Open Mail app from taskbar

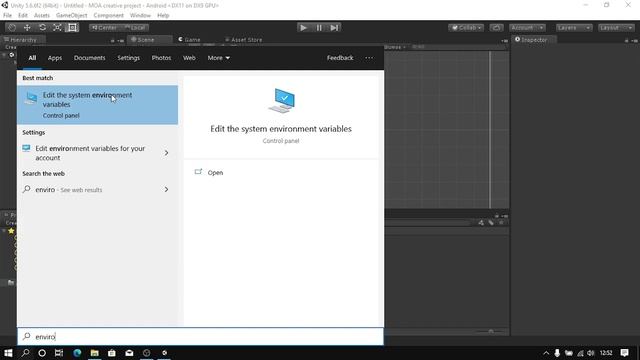coord(129,353)
